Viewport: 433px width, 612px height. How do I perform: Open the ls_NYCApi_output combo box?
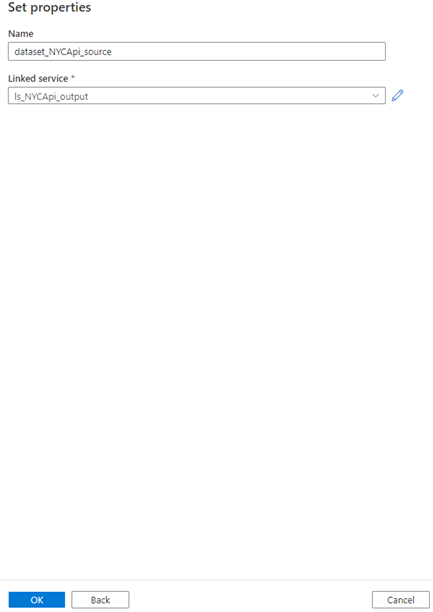click(x=197, y=96)
